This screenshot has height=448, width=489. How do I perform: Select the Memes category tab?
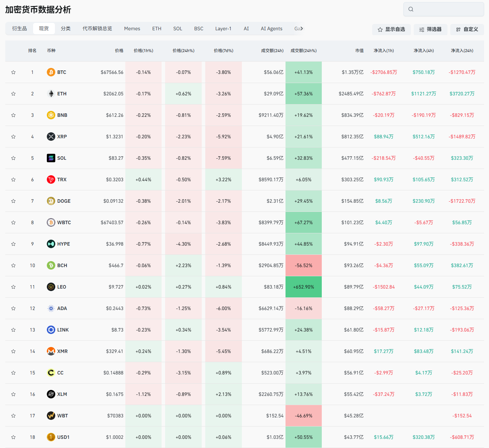pyautogui.click(x=132, y=29)
